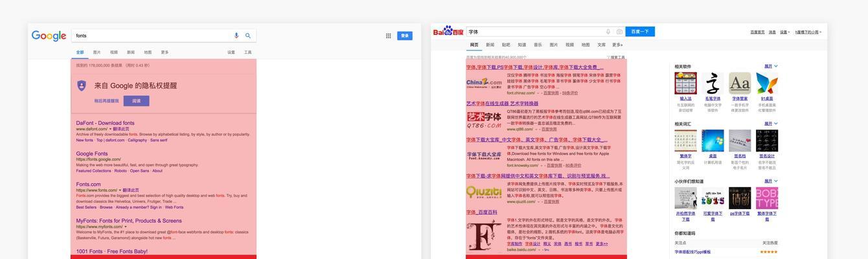
Task: Open Baidu image search camera icon
Action: coord(619,31)
